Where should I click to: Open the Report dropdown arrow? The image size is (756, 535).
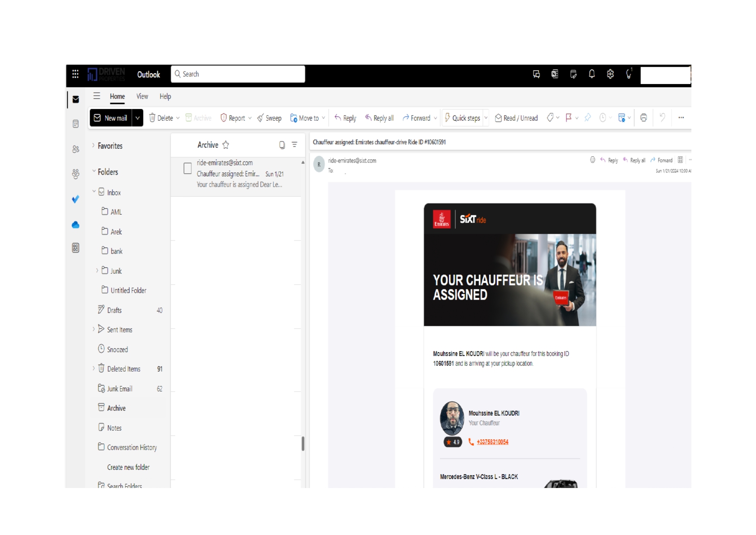(x=250, y=118)
